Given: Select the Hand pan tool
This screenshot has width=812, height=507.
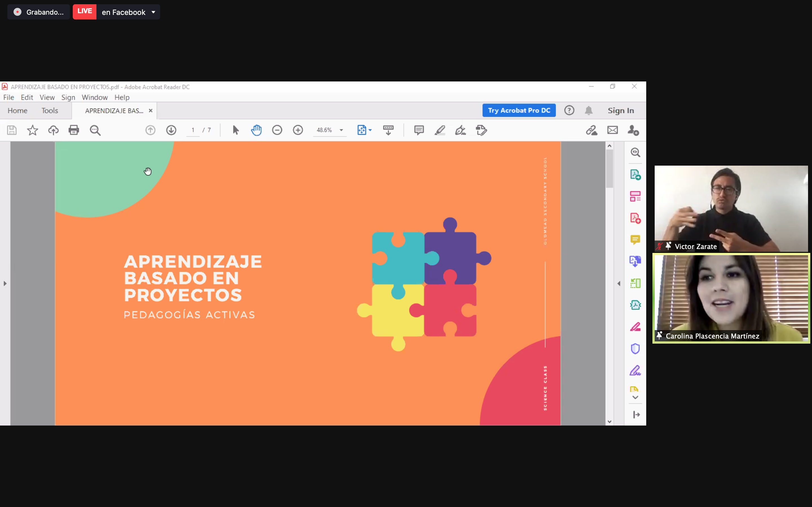Looking at the screenshot, I should click(256, 130).
